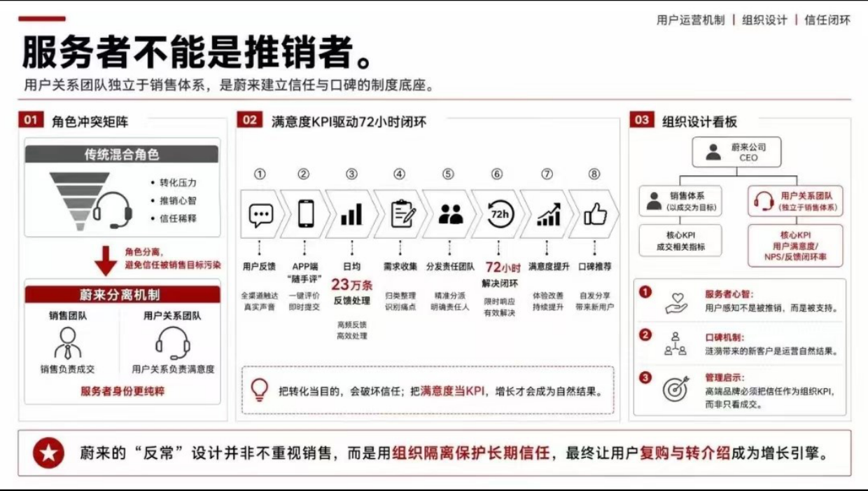The height and width of the screenshot is (491, 868).
Task: Click the two-person 分发责任团队 icon
Action: pyautogui.click(x=451, y=214)
